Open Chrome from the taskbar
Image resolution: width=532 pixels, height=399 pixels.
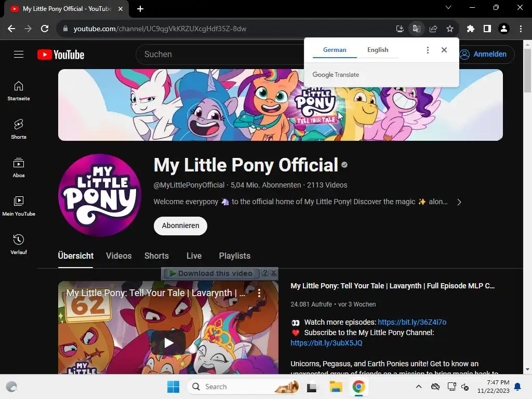(358, 387)
